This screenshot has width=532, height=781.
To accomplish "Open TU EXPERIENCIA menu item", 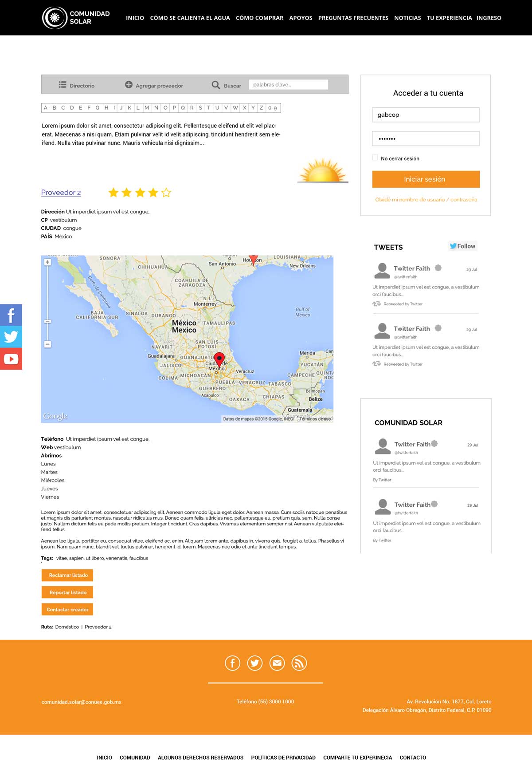I will (449, 18).
